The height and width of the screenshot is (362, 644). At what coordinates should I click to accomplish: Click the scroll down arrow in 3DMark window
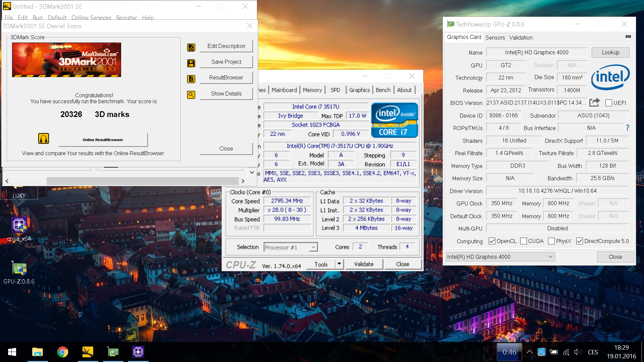pos(252,172)
